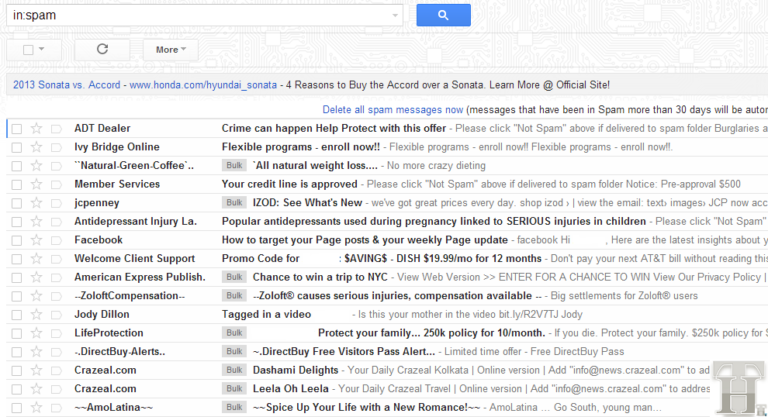Star the Facebook message
This screenshot has width=768, height=417.
point(36,240)
